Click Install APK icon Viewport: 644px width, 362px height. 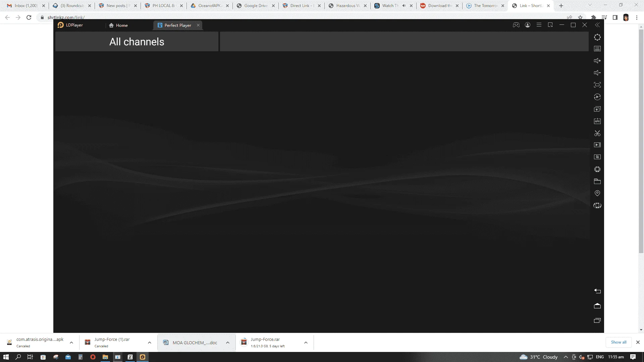[x=597, y=121]
